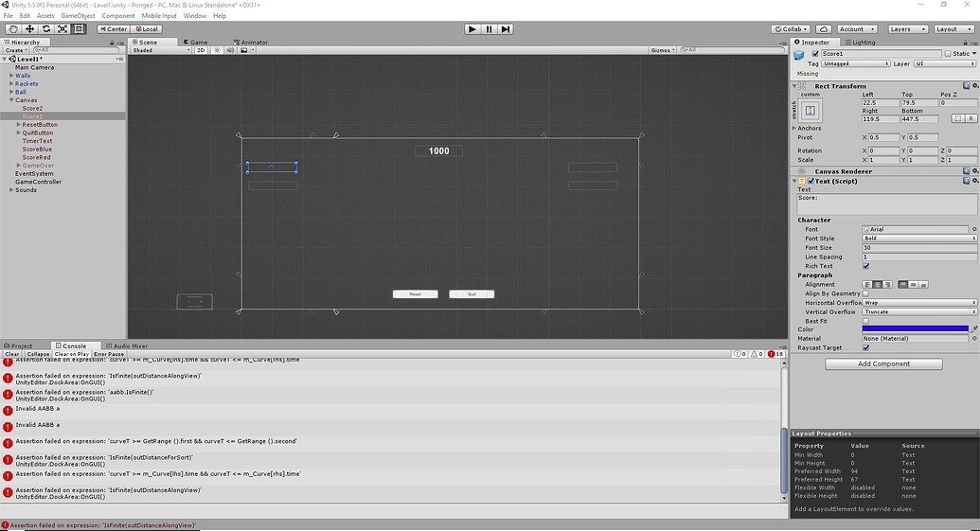980x531 pixels.
Task: Click the Step frame button
Action: tap(507, 28)
